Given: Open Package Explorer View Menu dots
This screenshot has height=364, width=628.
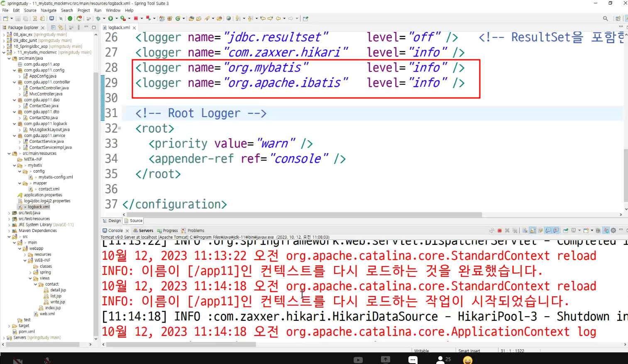Looking at the screenshot, I should (x=78, y=27).
